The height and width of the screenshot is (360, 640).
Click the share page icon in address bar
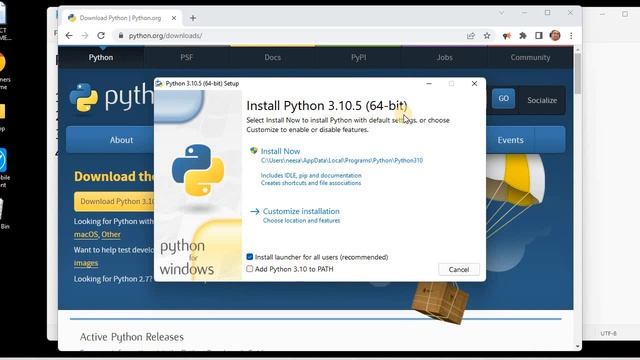pyautogui.click(x=471, y=36)
